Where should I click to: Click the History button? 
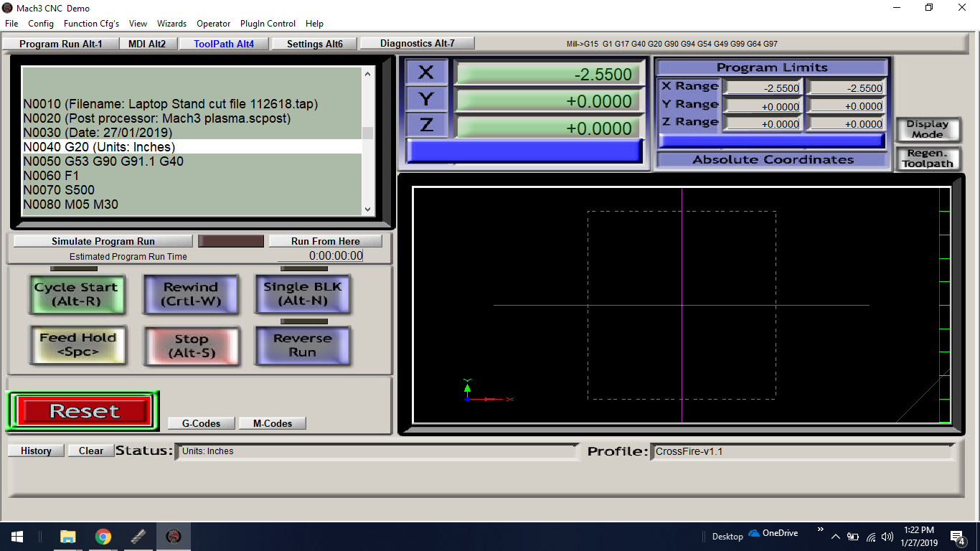(36, 451)
